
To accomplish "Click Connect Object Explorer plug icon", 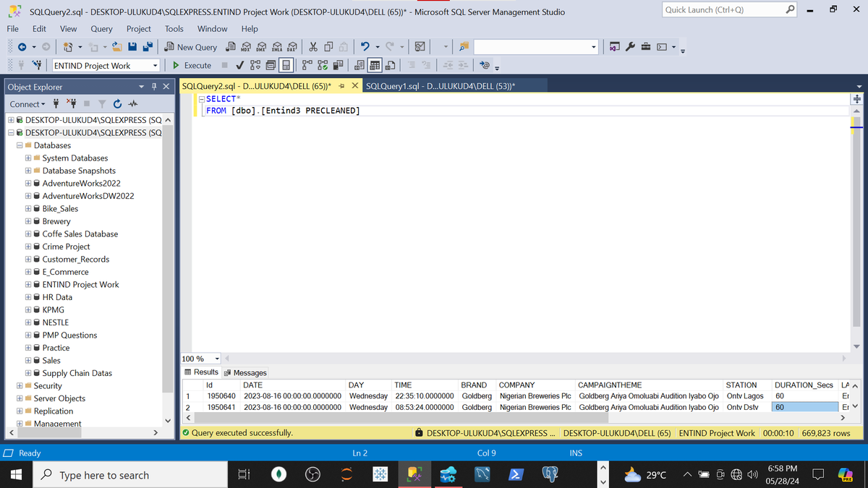I will (x=56, y=104).
